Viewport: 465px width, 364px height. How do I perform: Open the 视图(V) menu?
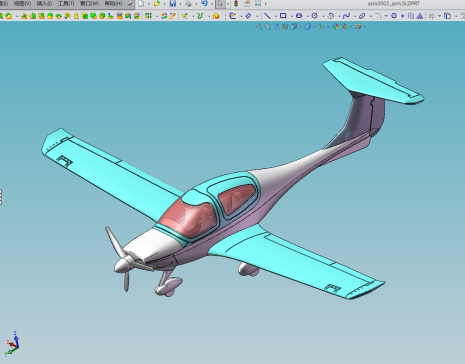coord(22,4)
